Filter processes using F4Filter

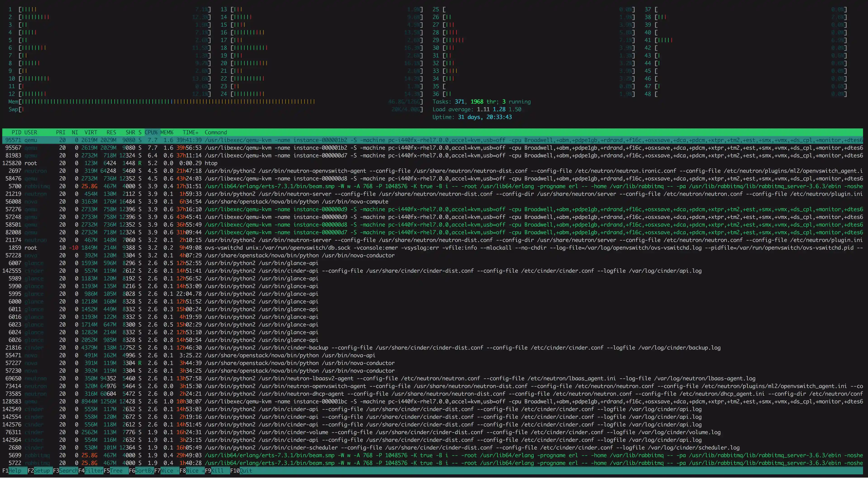(90, 471)
